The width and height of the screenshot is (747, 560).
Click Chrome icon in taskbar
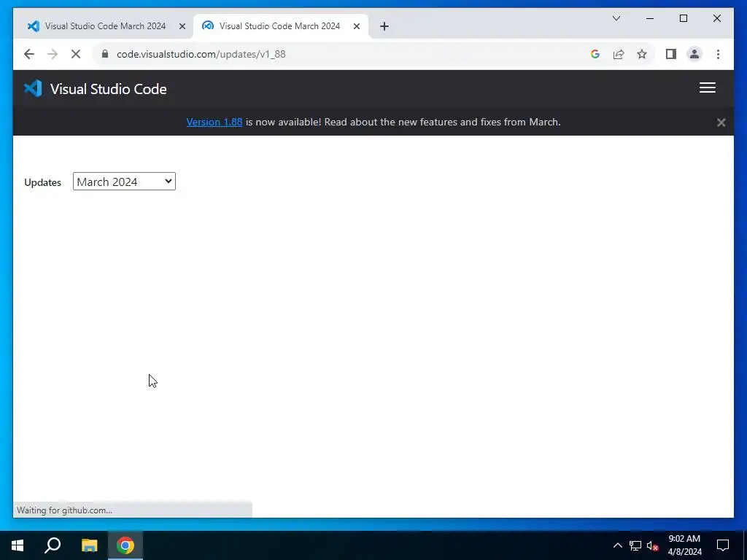[125, 545]
